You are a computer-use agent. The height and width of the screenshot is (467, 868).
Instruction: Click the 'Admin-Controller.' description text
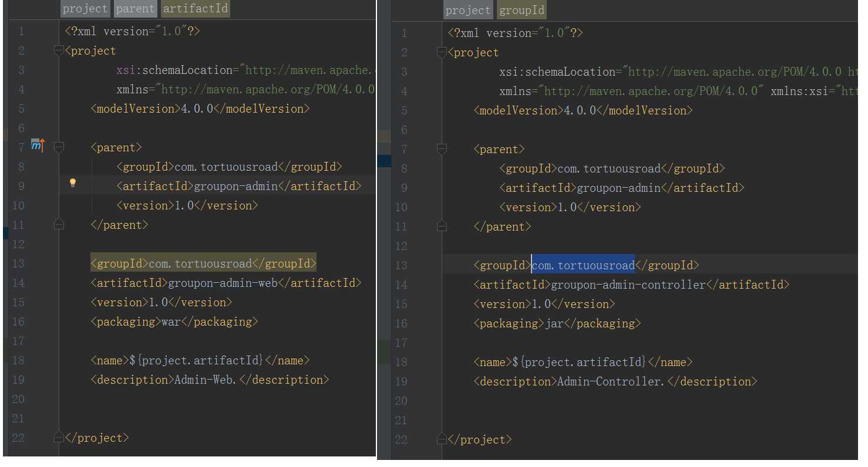pos(611,381)
